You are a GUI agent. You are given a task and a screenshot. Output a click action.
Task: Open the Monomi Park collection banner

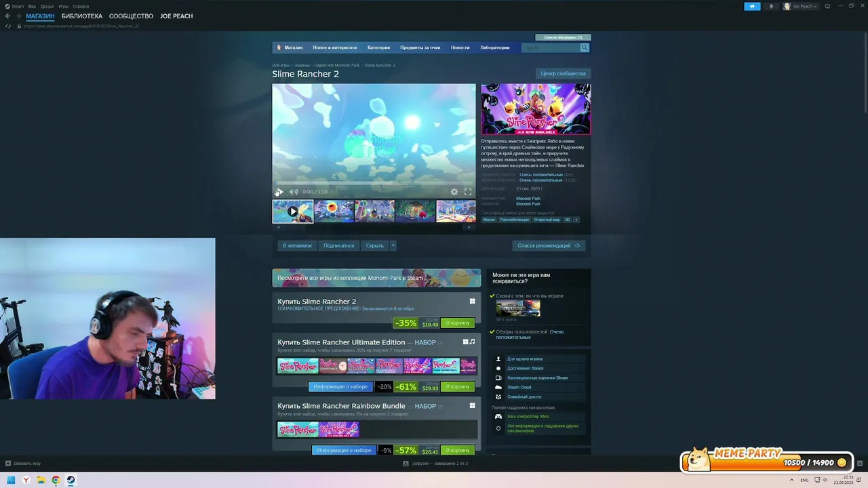376,278
